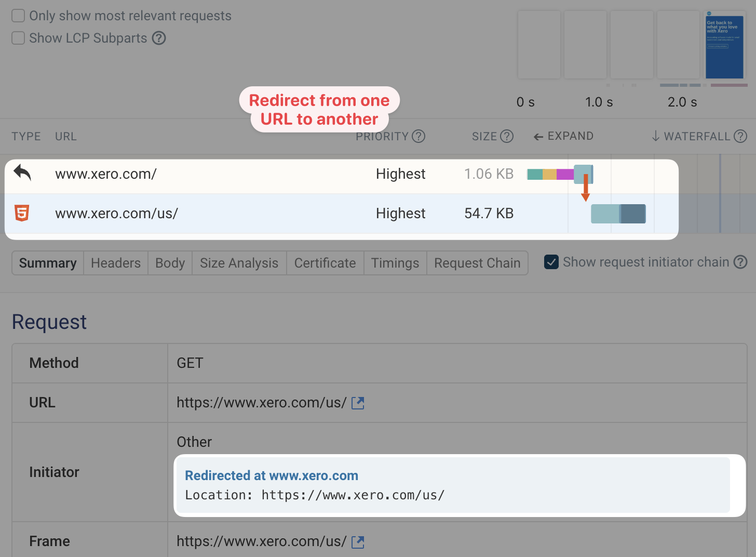756x557 pixels.
Task: Select the www.xero.com/ request row URL
Action: 106,174
